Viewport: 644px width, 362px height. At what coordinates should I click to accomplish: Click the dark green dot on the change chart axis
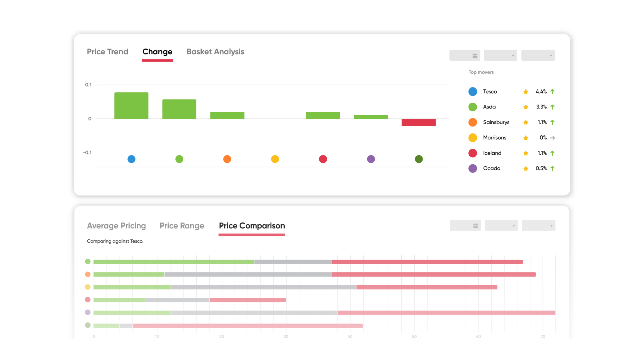pyautogui.click(x=419, y=159)
